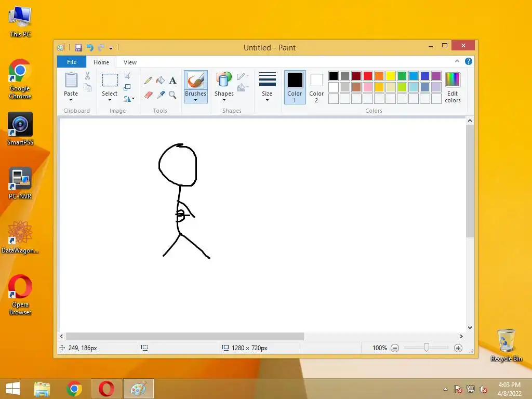Screen dimensions: 532x399
Task: Pick the purple color swatch
Action: [x=436, y=76]
